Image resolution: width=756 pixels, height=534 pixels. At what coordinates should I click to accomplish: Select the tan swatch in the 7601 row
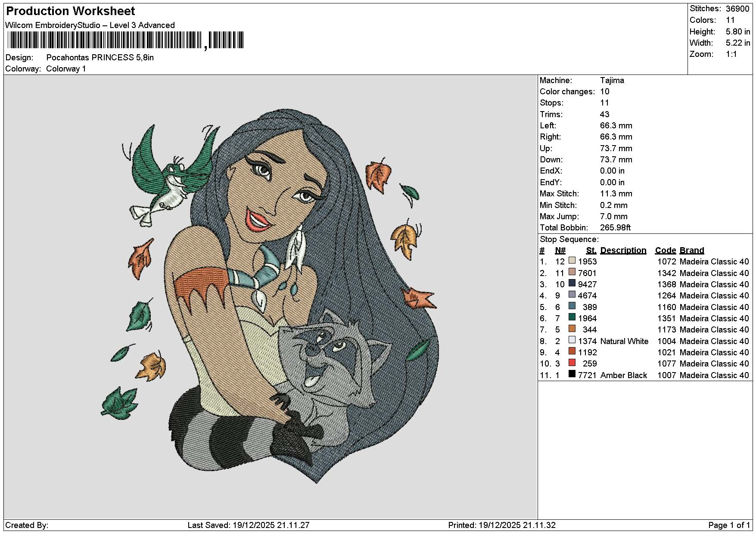[x=572, y=272]
